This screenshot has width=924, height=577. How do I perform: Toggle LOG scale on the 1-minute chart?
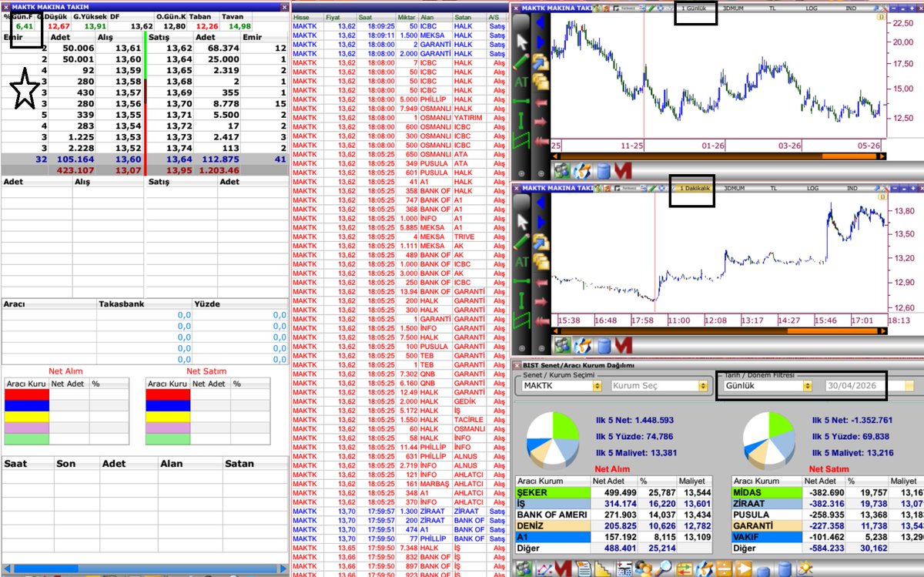pyautogui.click(x=812, y=188)
